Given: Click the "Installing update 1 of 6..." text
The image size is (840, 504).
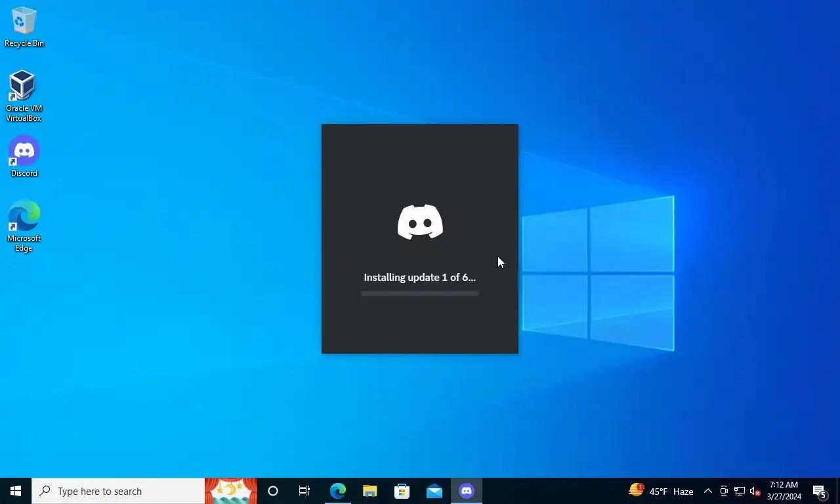Looking at the screenshot, I should pos(420,278).
